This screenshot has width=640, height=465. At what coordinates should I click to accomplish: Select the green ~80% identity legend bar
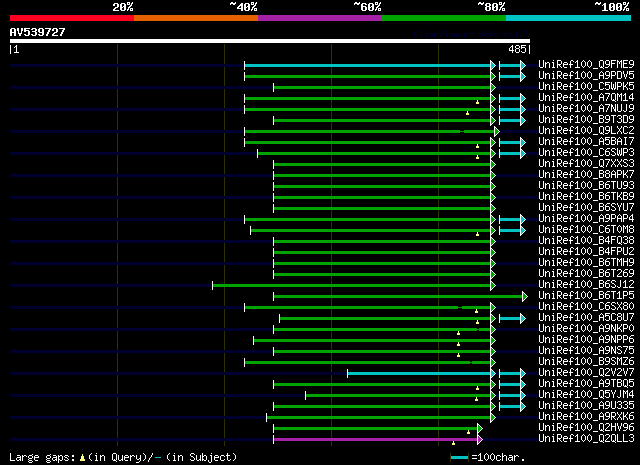[x=444, y=18]
